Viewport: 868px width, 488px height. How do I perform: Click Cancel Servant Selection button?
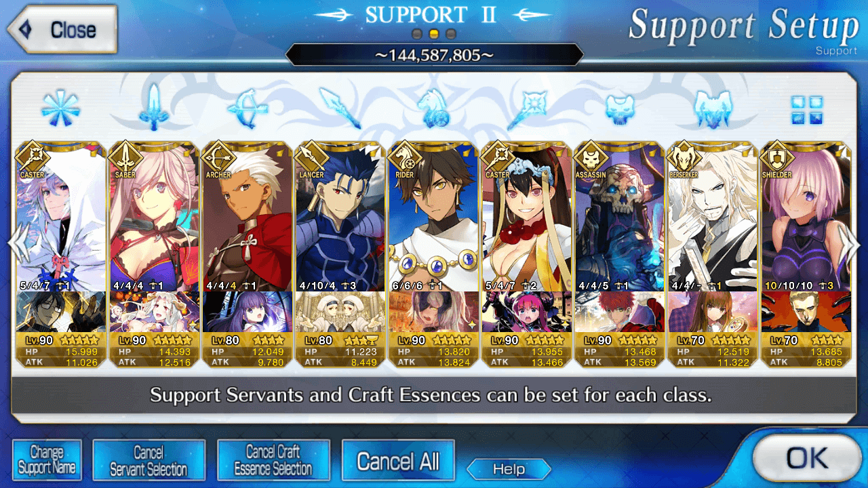[149, 460]
